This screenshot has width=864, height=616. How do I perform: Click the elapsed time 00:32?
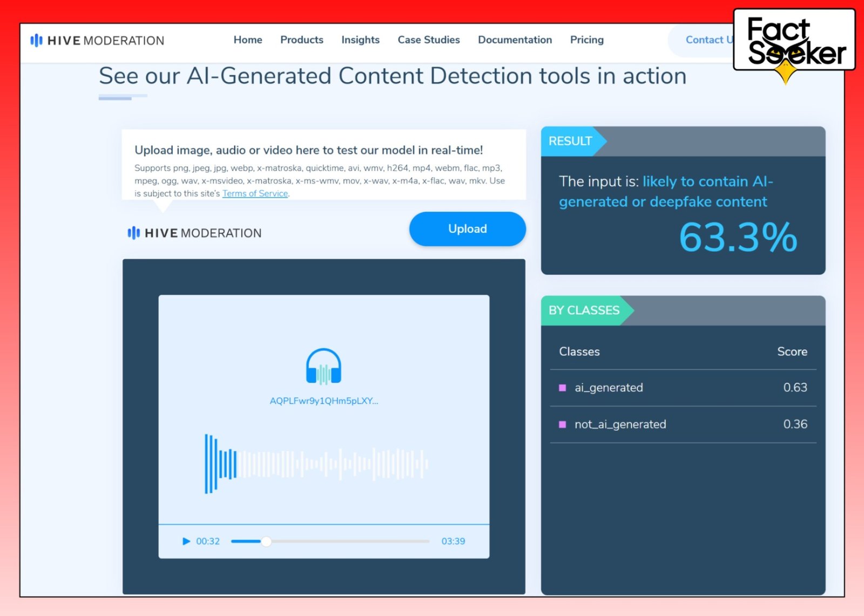pyautogui.click(x=208, y=541)
